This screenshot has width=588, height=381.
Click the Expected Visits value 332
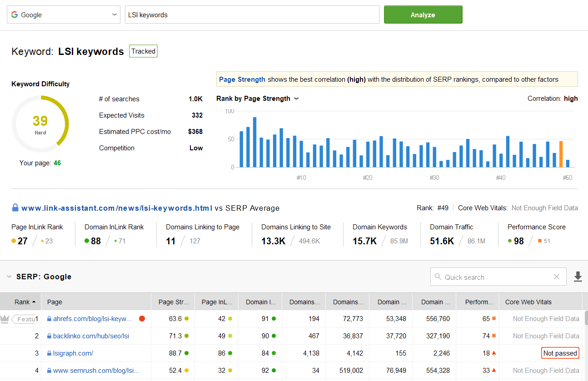(197, 115)
